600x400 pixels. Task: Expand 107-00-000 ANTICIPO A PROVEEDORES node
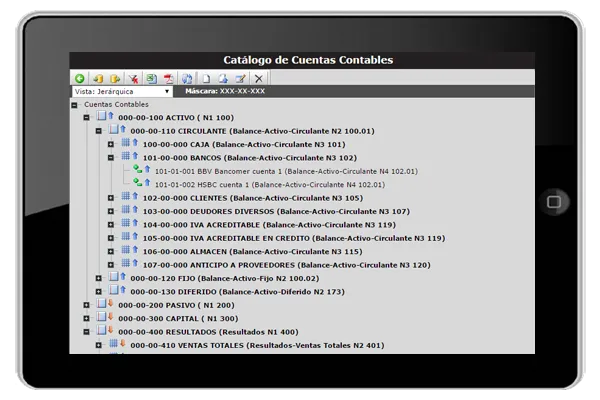tap(111, 265)
